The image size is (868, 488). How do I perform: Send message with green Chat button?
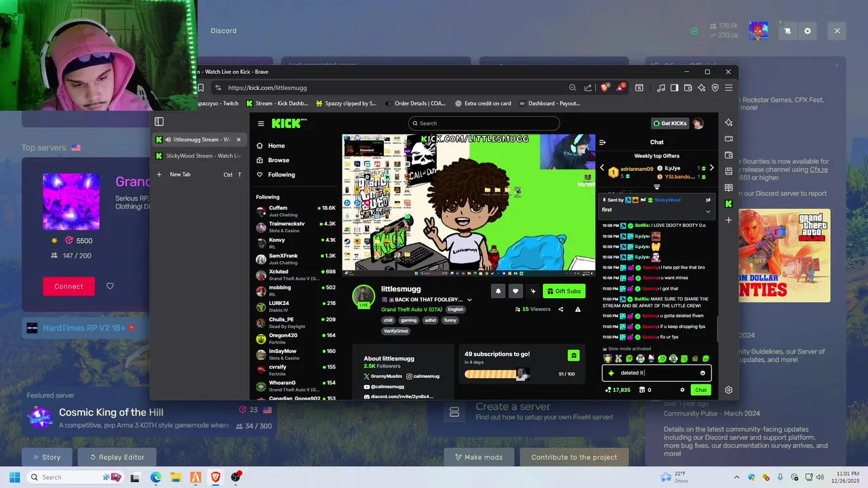[x=701, y=390]
